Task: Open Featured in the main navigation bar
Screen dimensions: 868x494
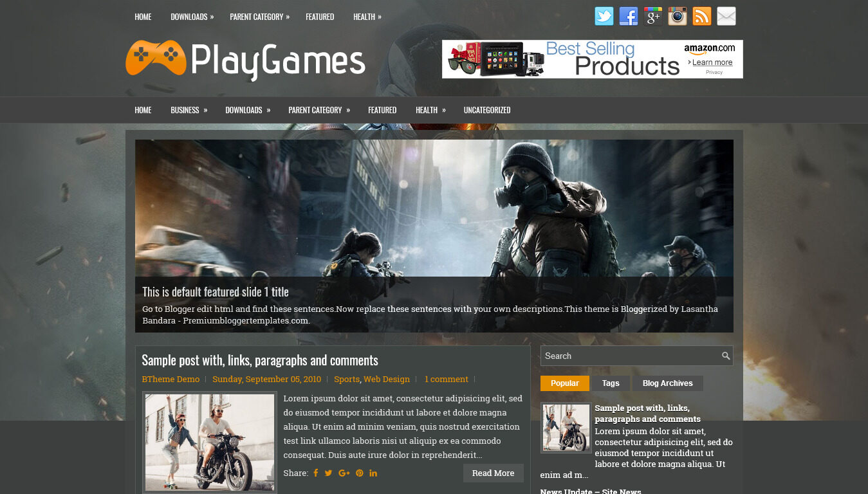Action: coord(382,110)
